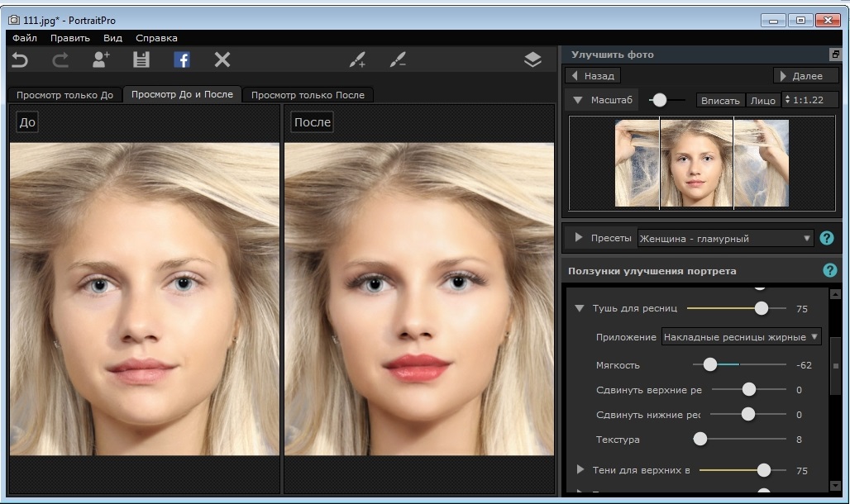Viewport: 850px width, 504px height.
Task: Click the Лицо zoom button
Action: (x=762, y=100)
